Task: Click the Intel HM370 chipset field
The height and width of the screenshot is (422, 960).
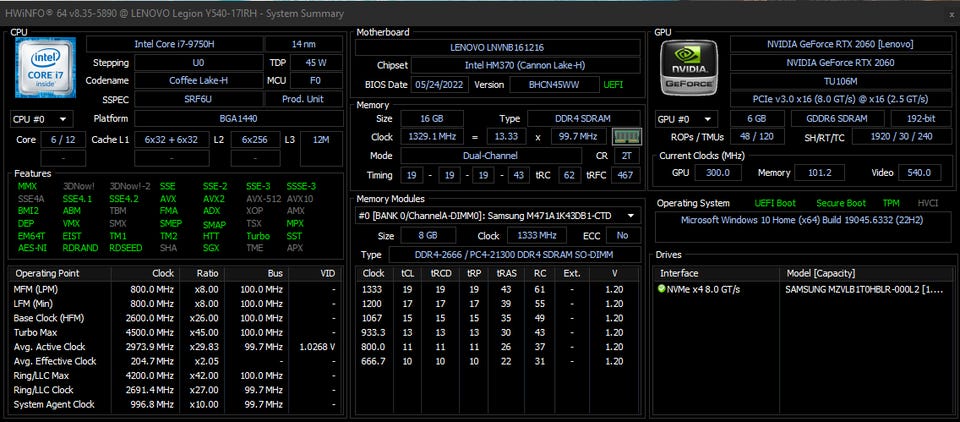Action: point(526,66)
